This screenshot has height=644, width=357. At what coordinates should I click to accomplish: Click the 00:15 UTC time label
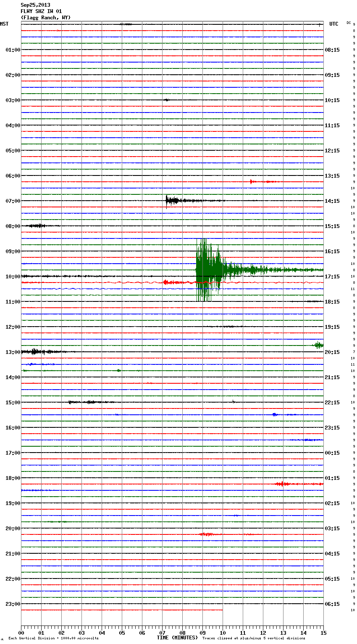332,453
